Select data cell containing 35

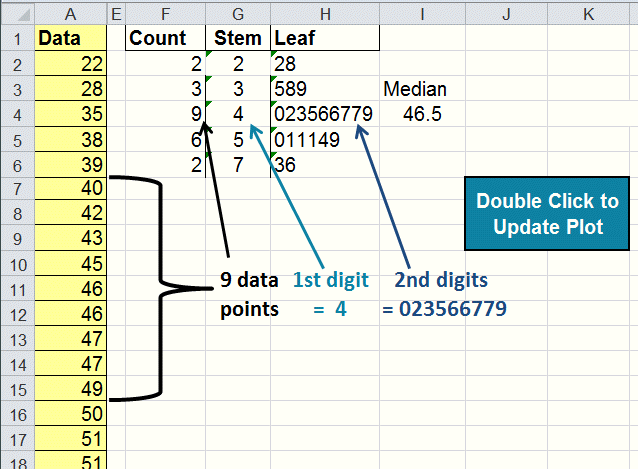pos(71,113)
